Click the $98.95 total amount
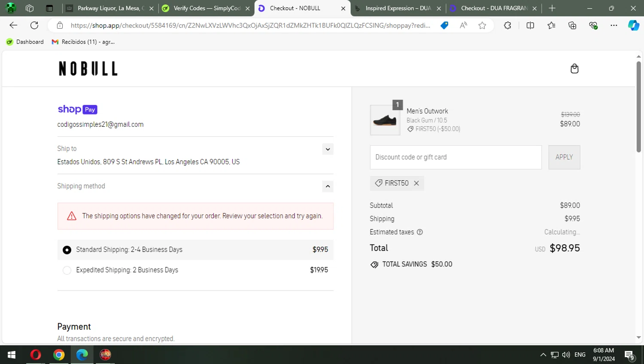Image resolution: width=644 pixels, height=364 pixels. tap(565, 248)
